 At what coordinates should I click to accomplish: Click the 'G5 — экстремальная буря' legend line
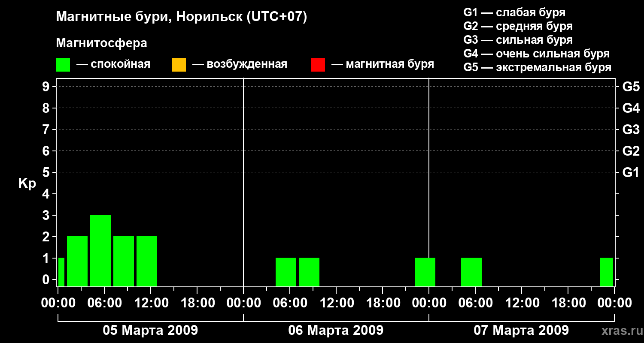(x=538, y=67)
